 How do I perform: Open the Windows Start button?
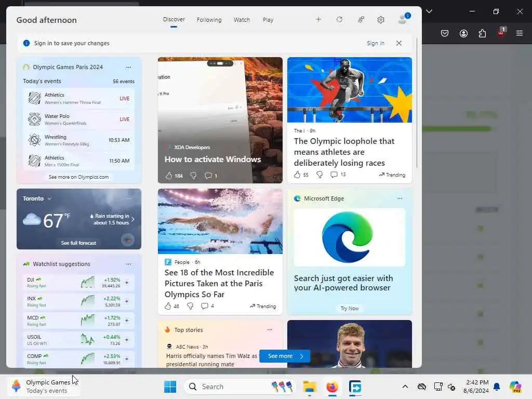pyautogui.click(x=170, y=387)
